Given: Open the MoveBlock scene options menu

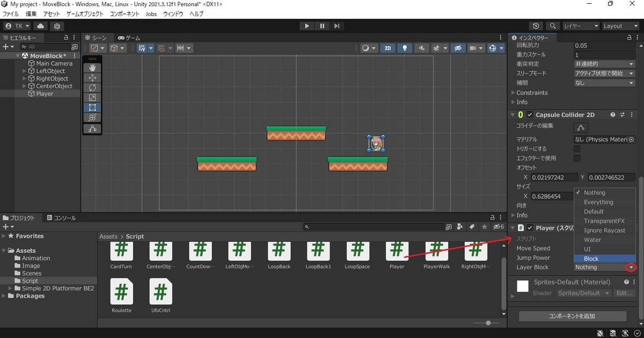Looking at the screenshot, I should [x=75, y=56].
